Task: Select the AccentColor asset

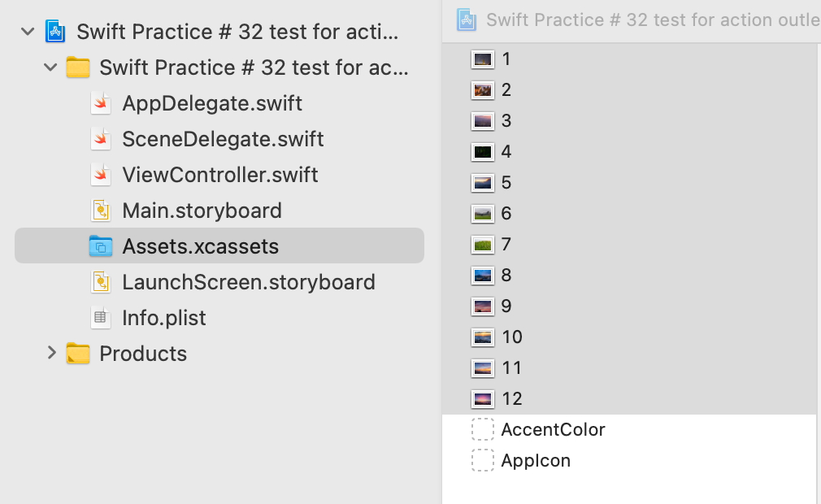Action: 554,429
